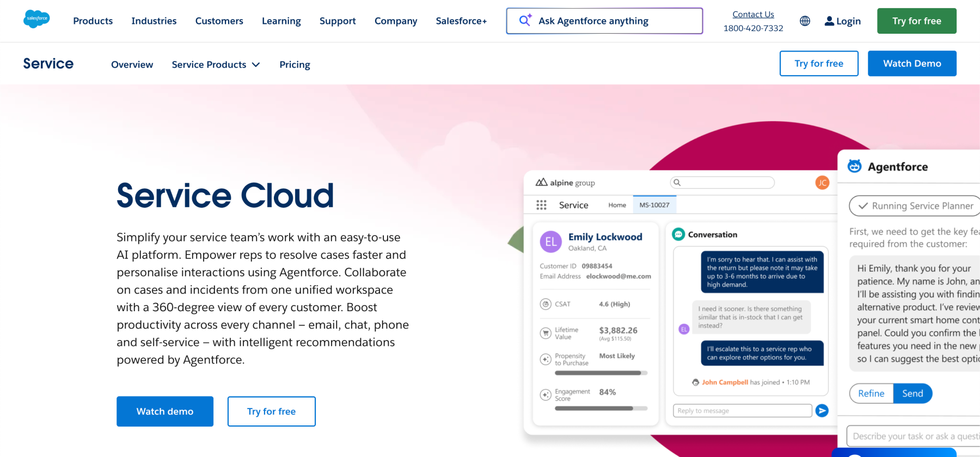Click the Conversation chat bubble icon

coord(678,234)
